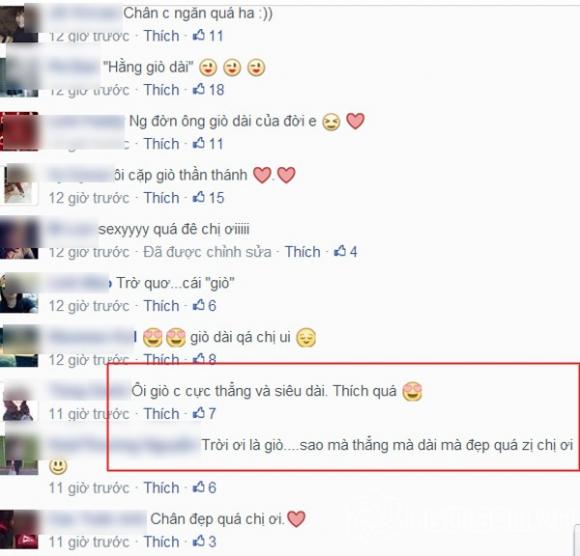Click '12 giờ trước' timestamp under 'cặp giò thần thánh'
The image size is (580, 556).
(x=89, y=198)
